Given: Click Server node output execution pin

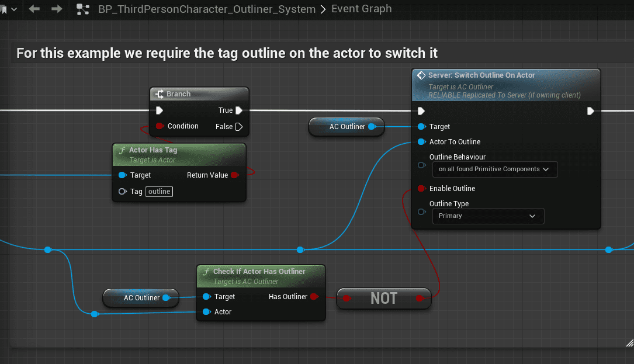Looking at the screenshot, I should pyautogui.click(x=590, y=111).
